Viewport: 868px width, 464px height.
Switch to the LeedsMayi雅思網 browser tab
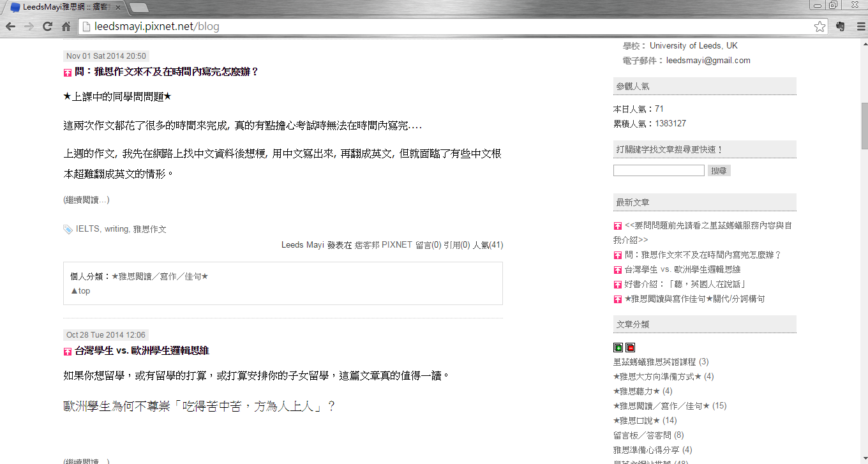point(64,7)
